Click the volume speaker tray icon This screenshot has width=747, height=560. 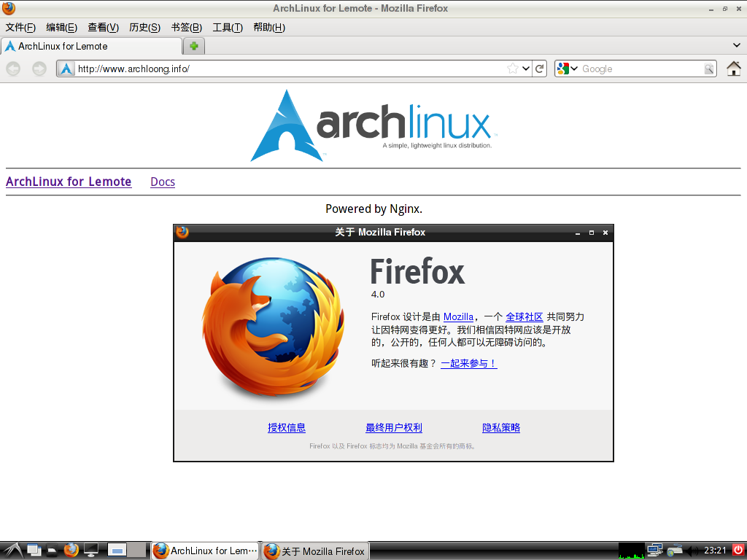coord(692,551)
